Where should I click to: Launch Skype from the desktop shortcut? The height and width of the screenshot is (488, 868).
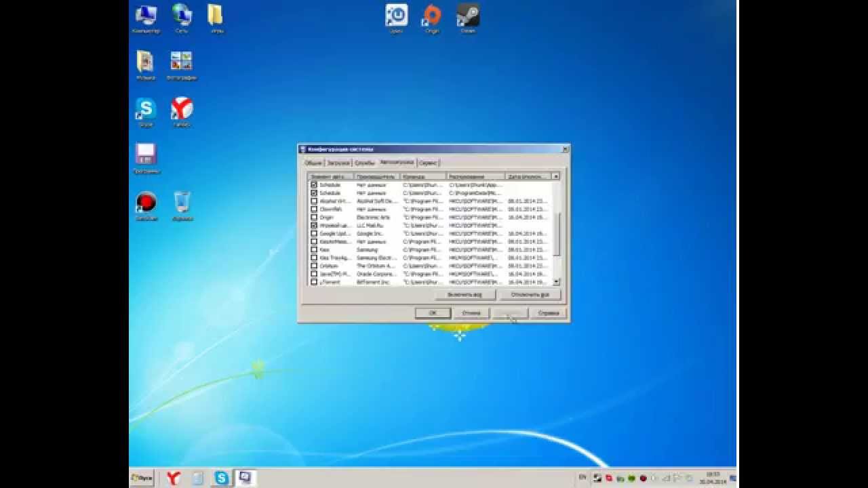click(145, 112)
